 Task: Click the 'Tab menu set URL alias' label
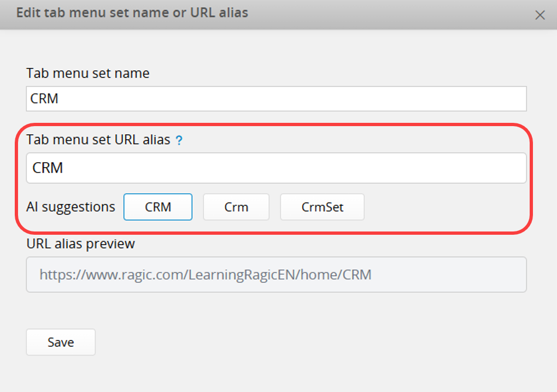click(98, 140)
